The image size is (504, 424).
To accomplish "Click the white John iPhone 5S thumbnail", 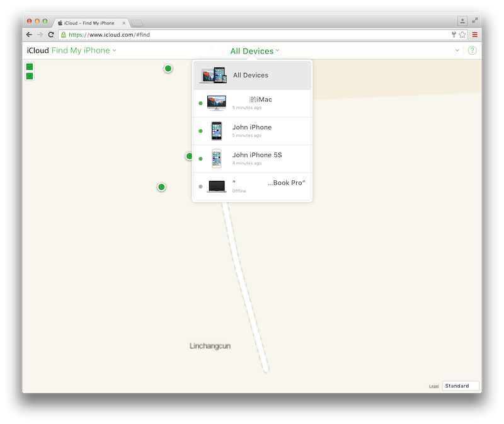I will [216, 159].
